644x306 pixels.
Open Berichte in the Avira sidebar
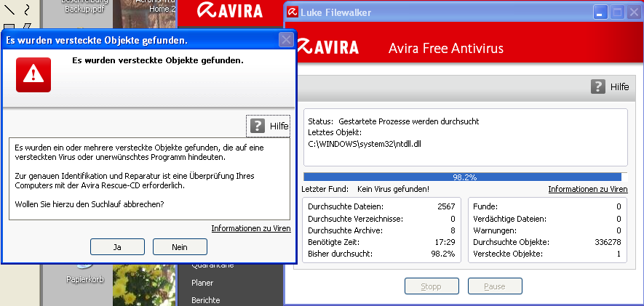206,300
